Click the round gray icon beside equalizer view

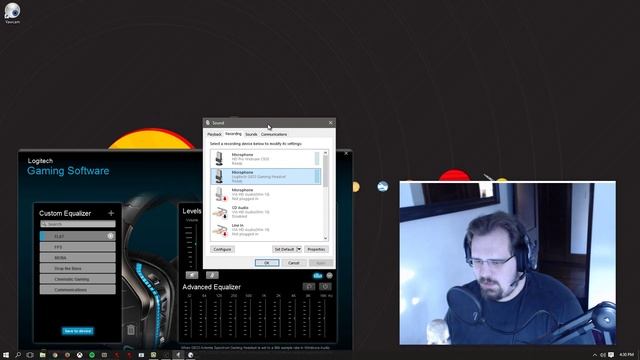(x=329, y=276)
